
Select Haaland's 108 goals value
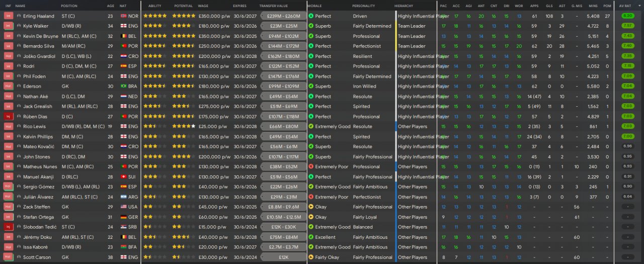(549, 16)
